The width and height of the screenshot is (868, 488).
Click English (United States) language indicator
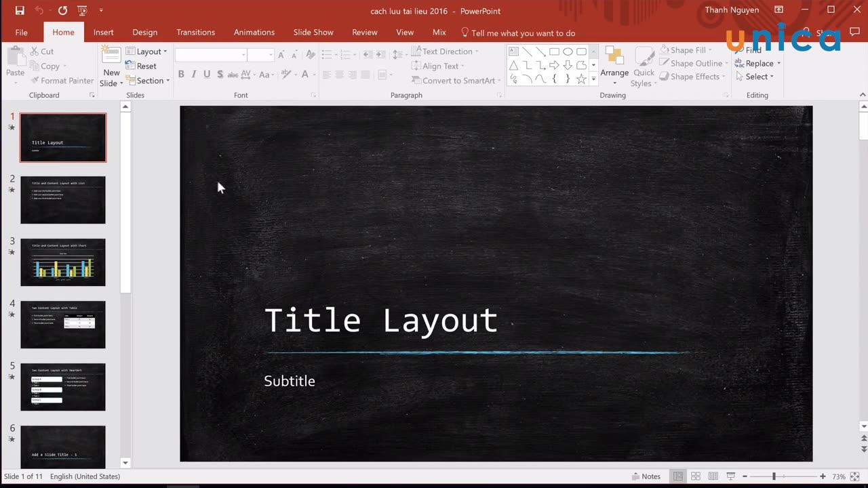tap(85, 476)
